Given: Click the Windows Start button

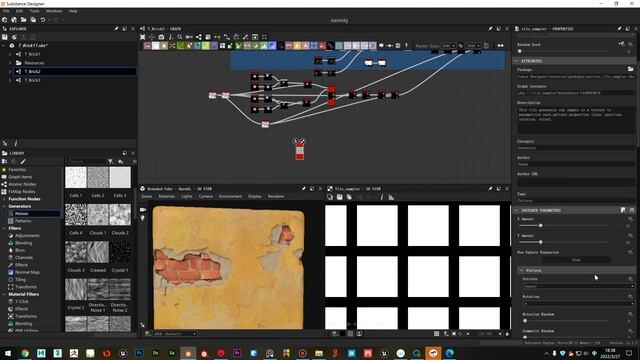Looking at the screenshot, I should click(x=8, y=353).
